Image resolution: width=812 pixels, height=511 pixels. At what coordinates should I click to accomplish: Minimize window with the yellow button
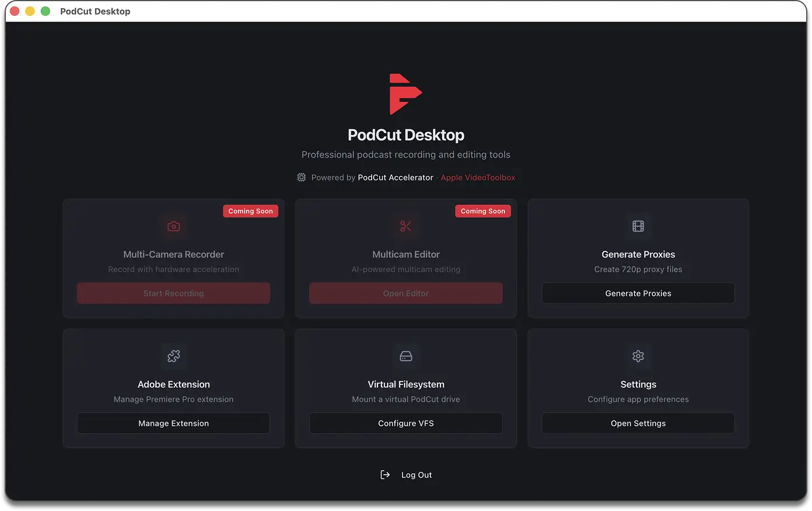(x=30, y=11)
